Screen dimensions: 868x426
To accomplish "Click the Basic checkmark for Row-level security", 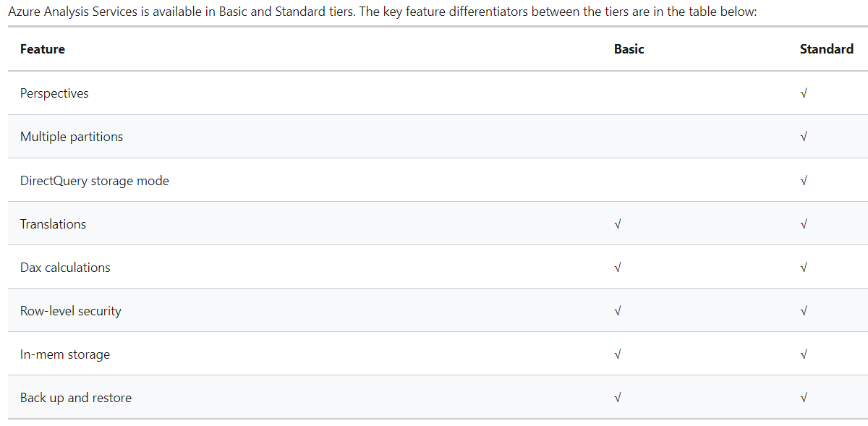I will click(618, 311).
